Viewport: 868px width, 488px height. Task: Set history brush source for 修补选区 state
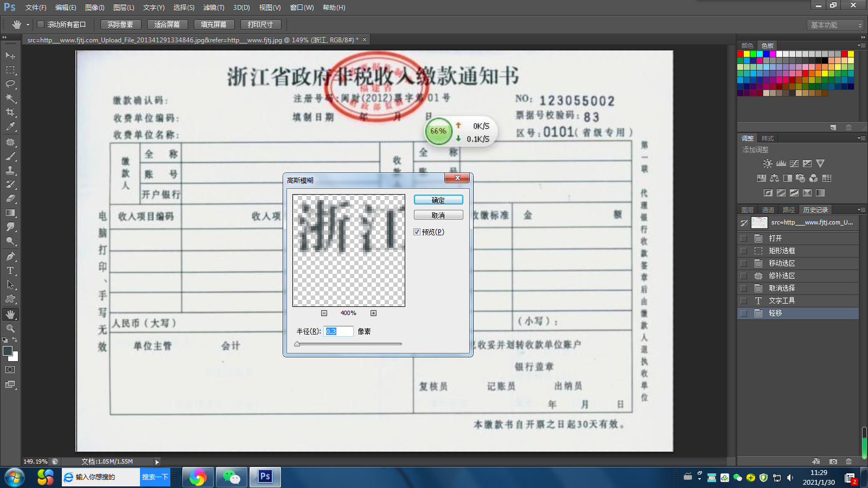click(x=744, y=276)
